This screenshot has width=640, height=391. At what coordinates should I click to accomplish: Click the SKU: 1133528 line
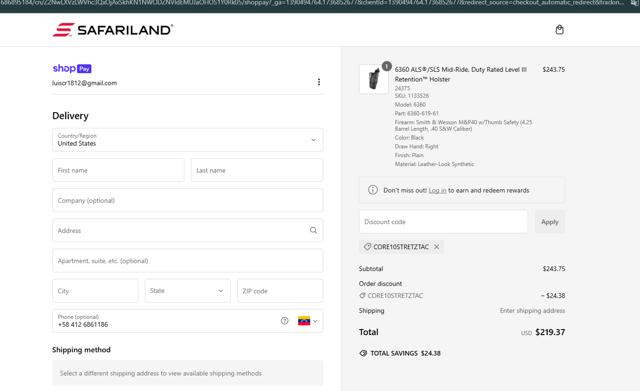tap(411, 96)
